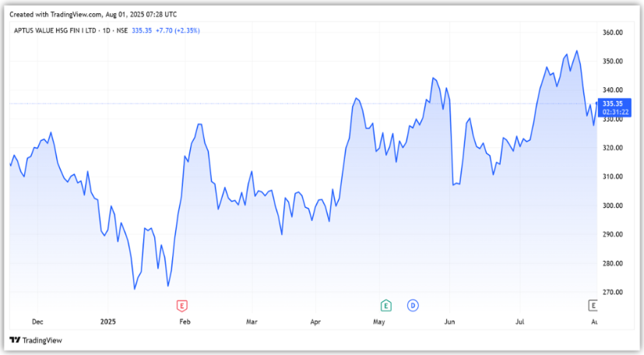644x355 pixels.
Task: Click the Jun label on time axis
Action: click(x=449, y=321)
